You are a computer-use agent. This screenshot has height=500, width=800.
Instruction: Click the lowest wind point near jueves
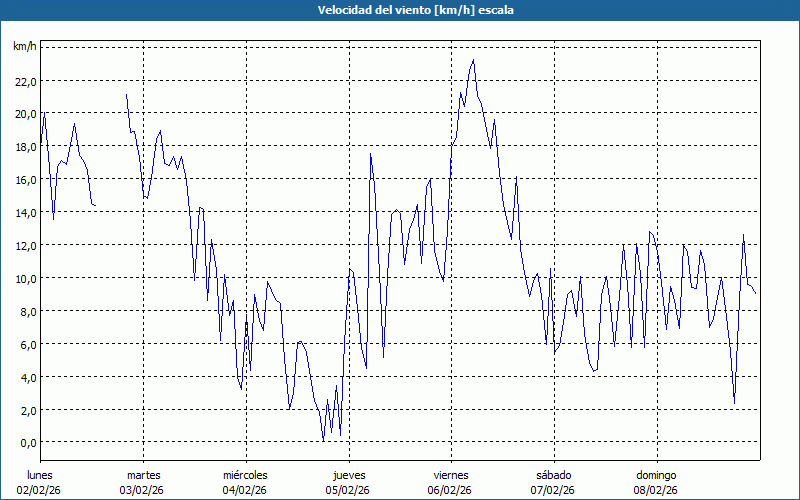pos(323,440)
